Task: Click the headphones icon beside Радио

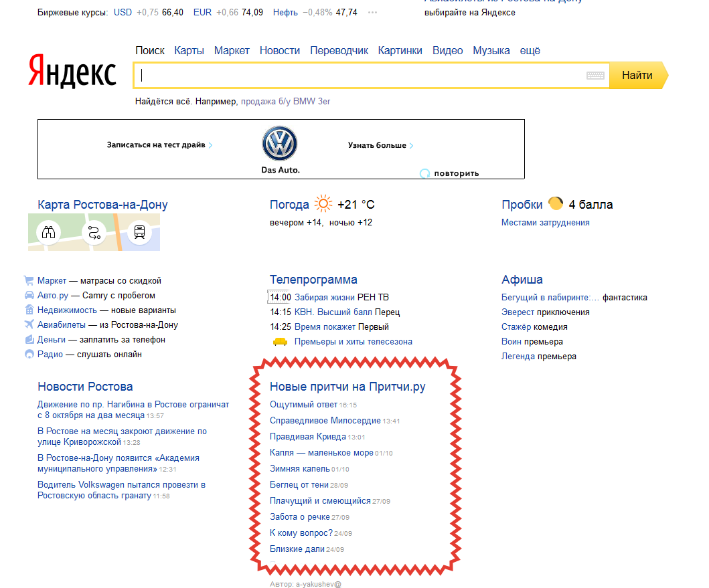Action: tap(29, 355)
